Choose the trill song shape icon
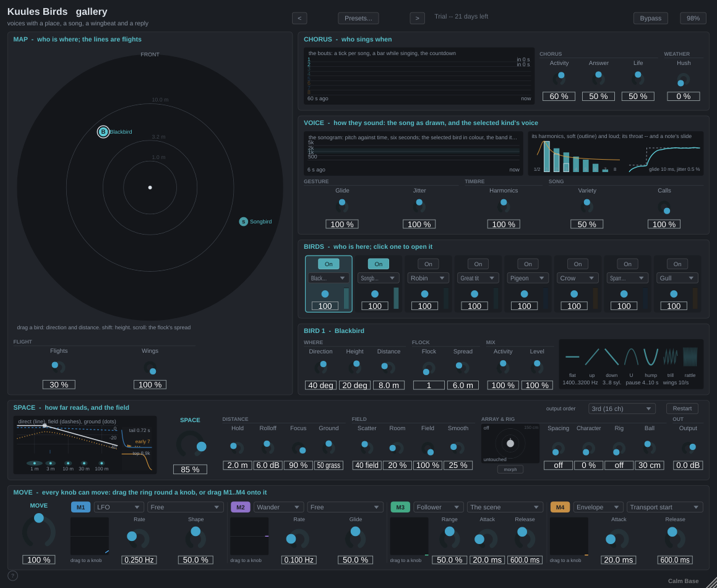 [671, 357]
